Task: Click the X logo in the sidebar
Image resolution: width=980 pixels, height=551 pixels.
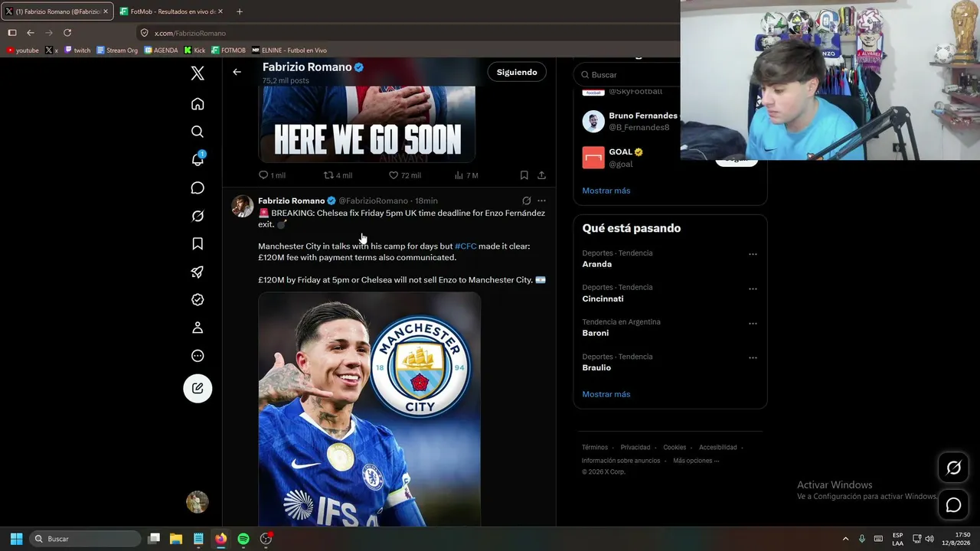Action: coord(198,73)
